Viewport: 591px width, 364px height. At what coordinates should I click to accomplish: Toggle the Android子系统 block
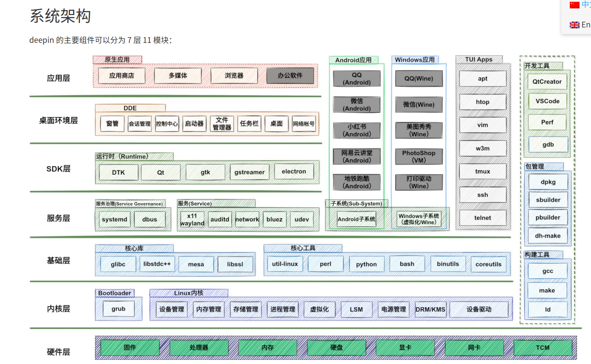click(357, 218)
